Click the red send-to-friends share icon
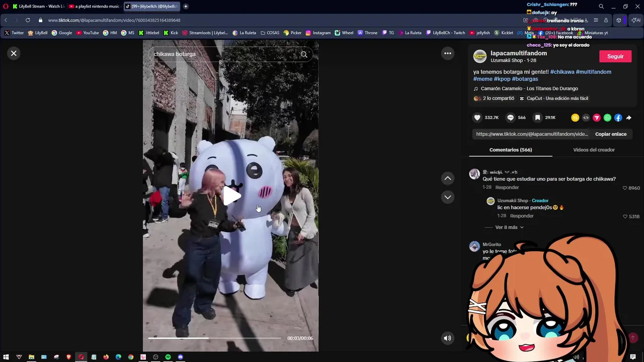The image size is (644, 362). pyautogui.click(x=597, y=118)
